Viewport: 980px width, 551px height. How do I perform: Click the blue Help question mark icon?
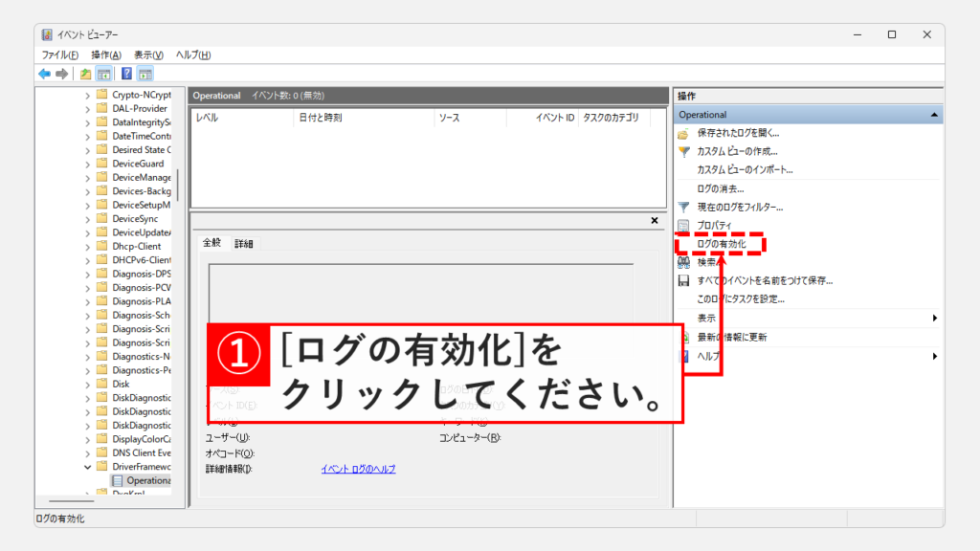(126, 74)
